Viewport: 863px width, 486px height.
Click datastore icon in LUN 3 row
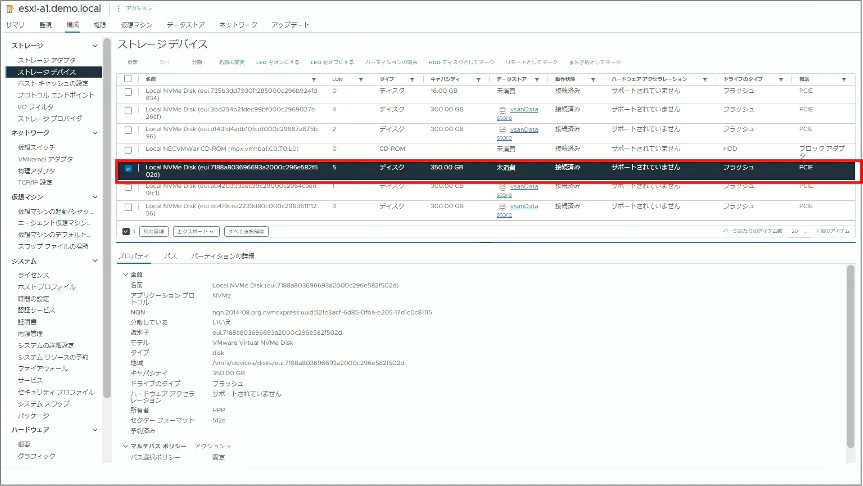tap(502, 207)
